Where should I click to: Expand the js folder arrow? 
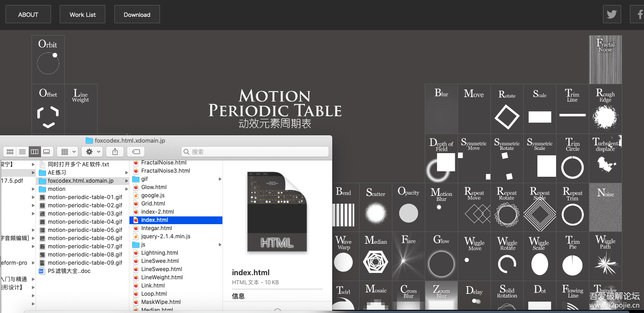click(x=220, y=245)
